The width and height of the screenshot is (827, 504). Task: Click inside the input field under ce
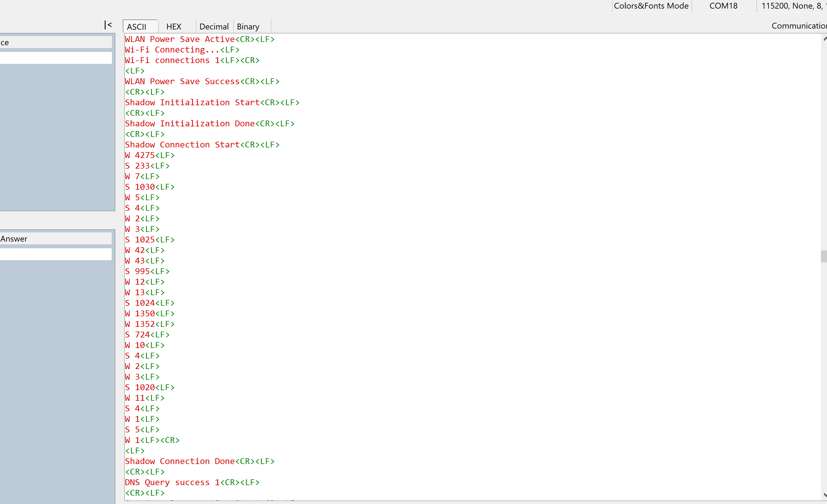coord(55,57)
